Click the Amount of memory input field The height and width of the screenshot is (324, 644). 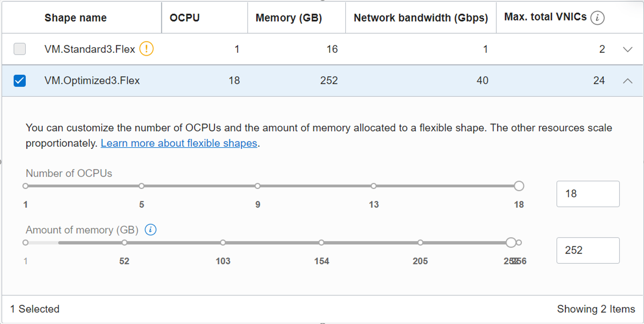pyautogui.click(x=588, y=250)
